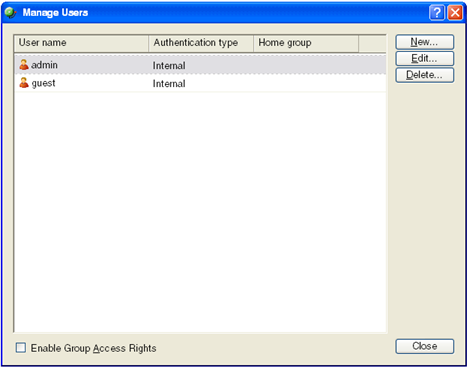This screenshot has width=469, height=368.
Task: Click the Delete... button
Action: tap(424, 75)
